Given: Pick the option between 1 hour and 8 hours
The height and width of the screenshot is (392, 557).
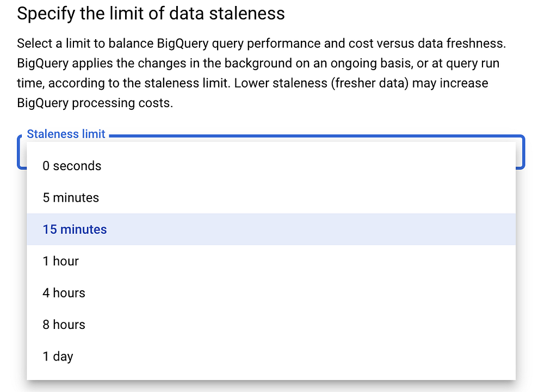Looking at the screenshot, I should click(64, 293).
